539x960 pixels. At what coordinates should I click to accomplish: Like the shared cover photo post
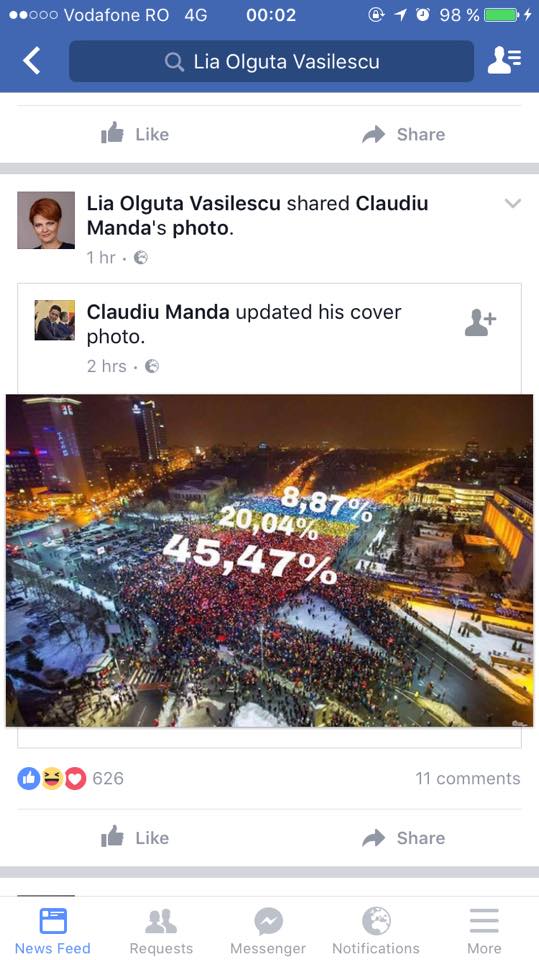click(135, 838)
